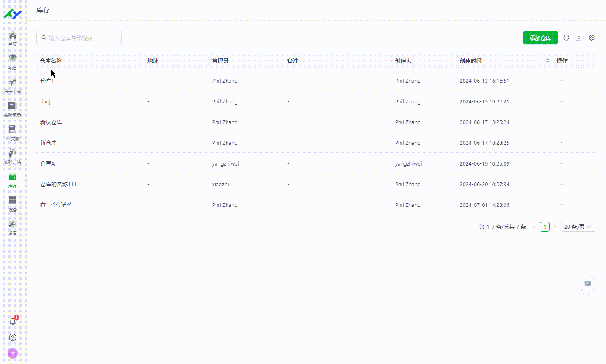Expand the 20 条/页 page size dropdown
Image resolution: width=606 pixels, height=364 pixels.
tap(578, 227)
